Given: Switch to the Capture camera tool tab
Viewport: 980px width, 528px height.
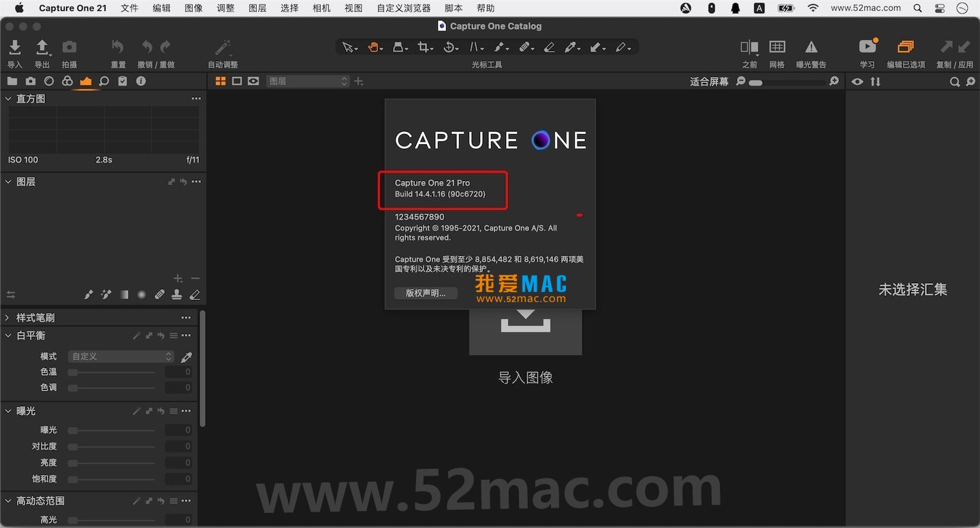Looking at the screenshot, I should 31,81.
